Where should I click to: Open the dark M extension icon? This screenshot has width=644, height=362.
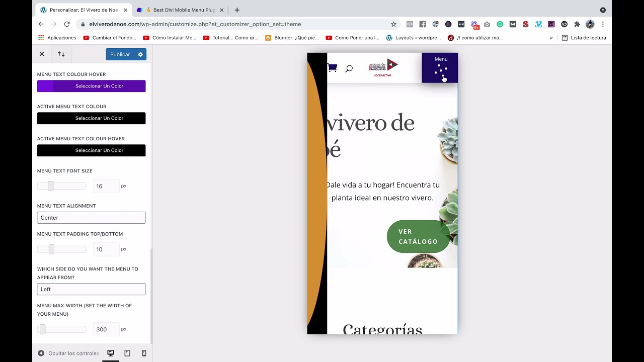coord(513,24)
